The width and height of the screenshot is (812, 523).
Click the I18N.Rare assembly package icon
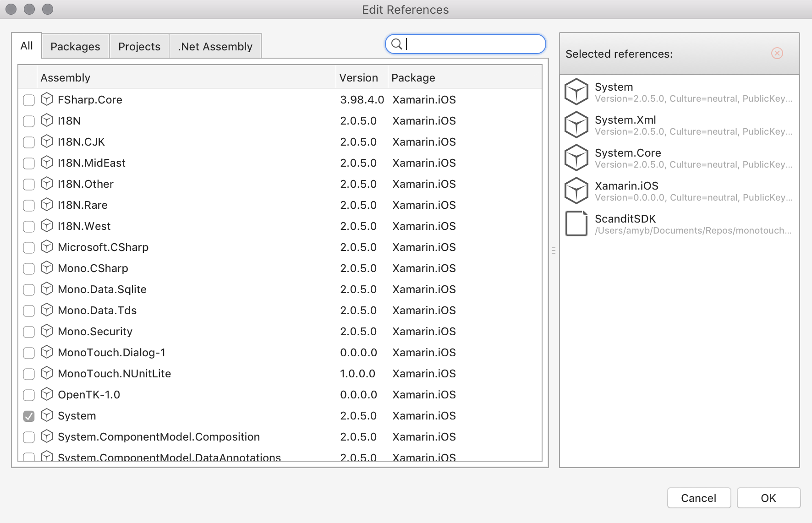coord(47,204)
